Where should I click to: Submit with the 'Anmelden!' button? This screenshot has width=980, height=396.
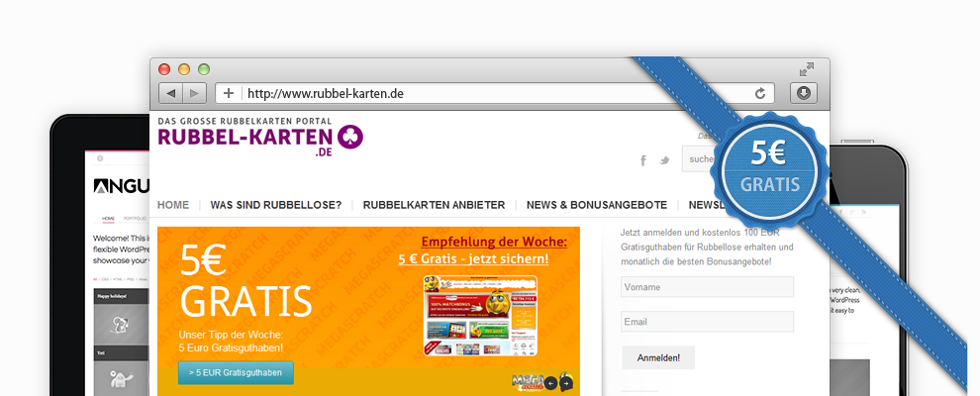point(658,358)
